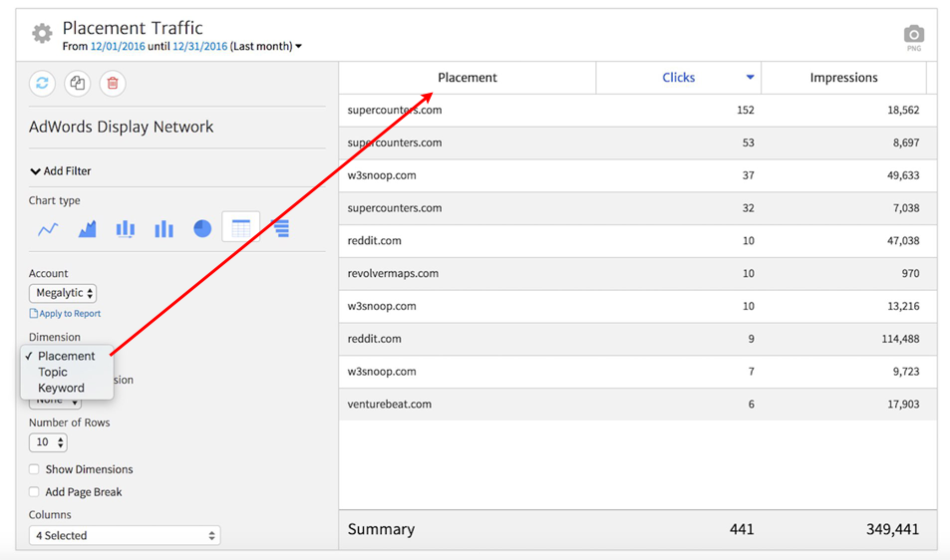Click the Apply to Report link

click(65, 314)
